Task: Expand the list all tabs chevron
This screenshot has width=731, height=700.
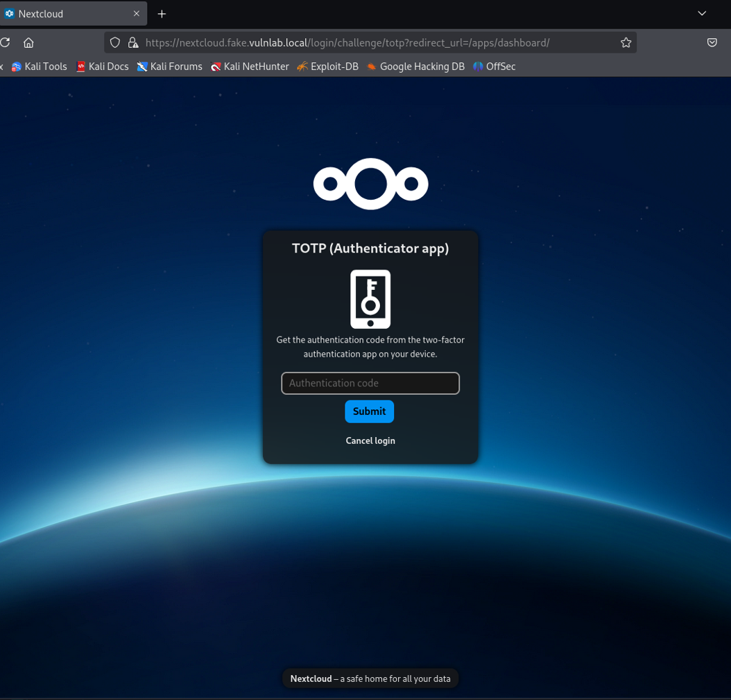Action: pos(702,13)
